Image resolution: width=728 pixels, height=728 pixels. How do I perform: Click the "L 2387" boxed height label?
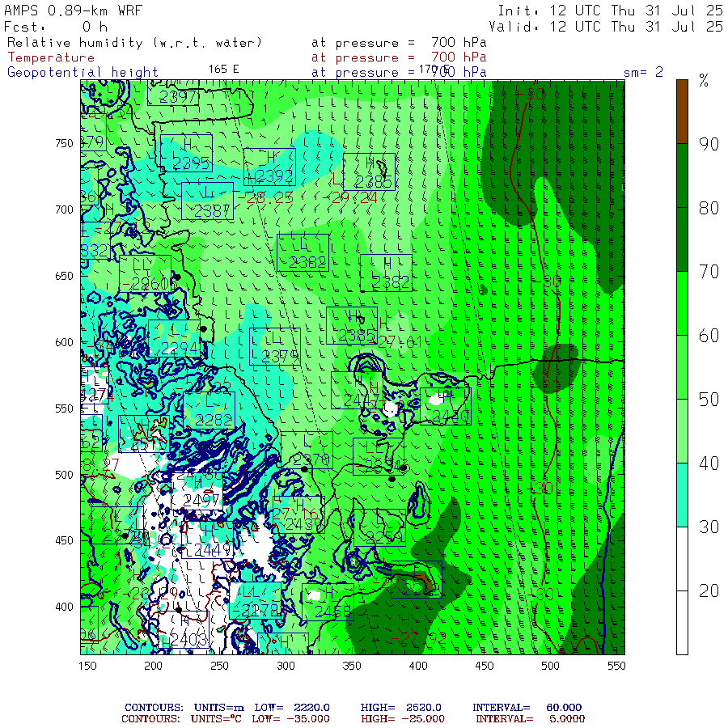[208, 201]
